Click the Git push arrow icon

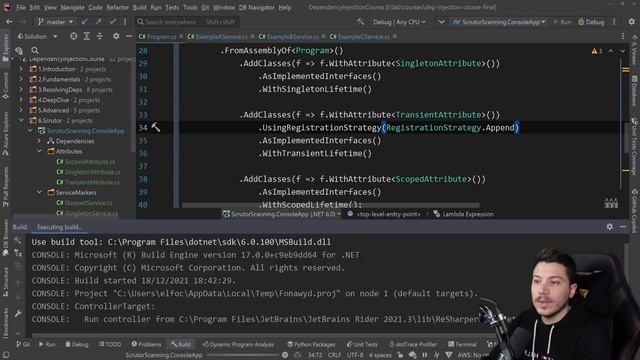pos(98,22)
